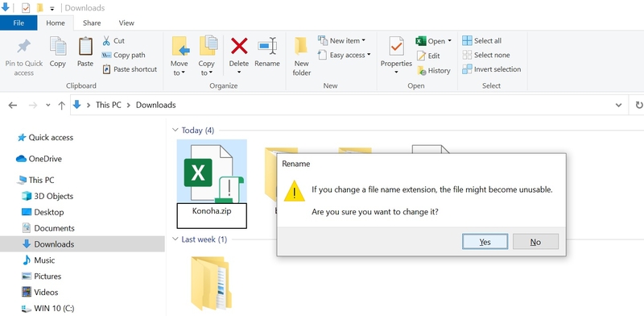Click Paste shortcut in ribbon
644x316 pixels.
point(130,69)
